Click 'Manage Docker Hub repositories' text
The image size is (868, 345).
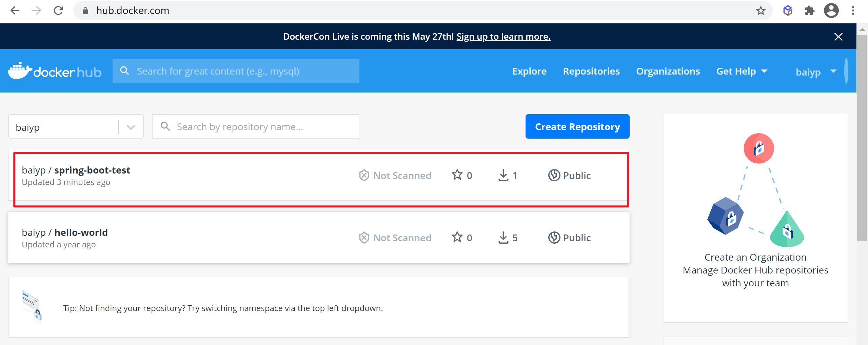pos(755,270)
